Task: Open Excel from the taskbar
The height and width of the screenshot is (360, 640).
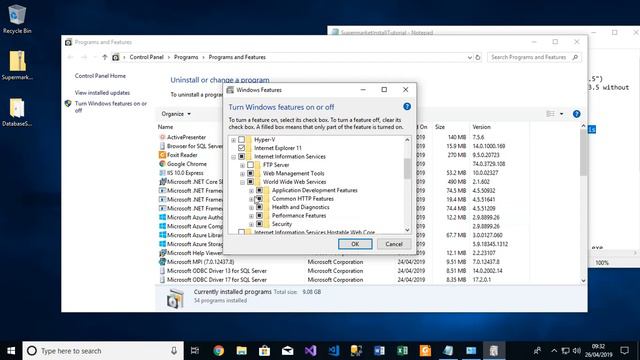Action: [x=402, y=351]
